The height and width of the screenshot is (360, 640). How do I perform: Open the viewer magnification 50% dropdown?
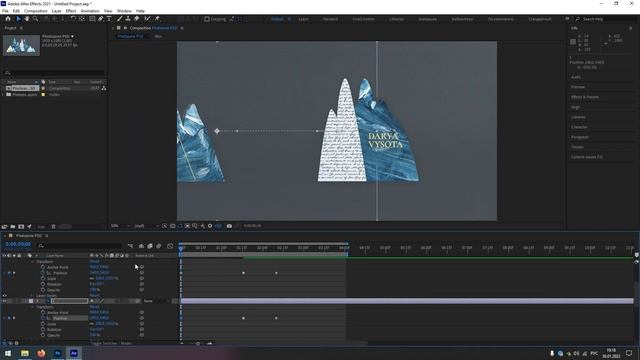point(120,226)
